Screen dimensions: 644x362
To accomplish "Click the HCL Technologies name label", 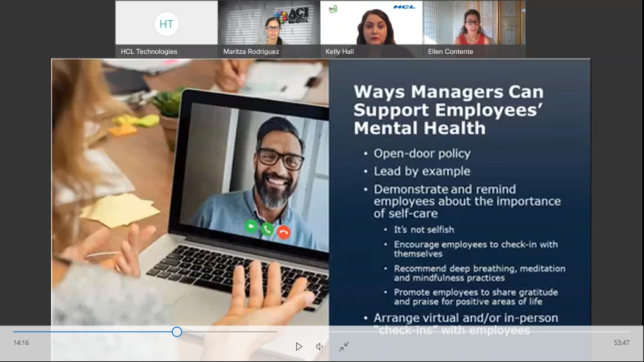I will pos(149,51).
